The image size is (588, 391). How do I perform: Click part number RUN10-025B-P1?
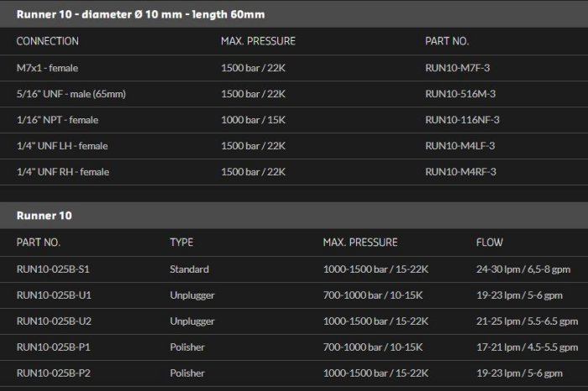coord(53,347)
